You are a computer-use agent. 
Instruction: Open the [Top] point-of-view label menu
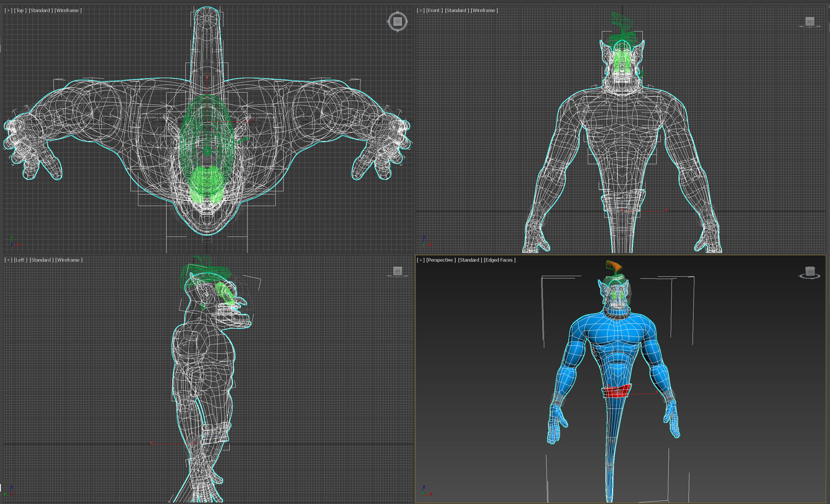[20, 10]
